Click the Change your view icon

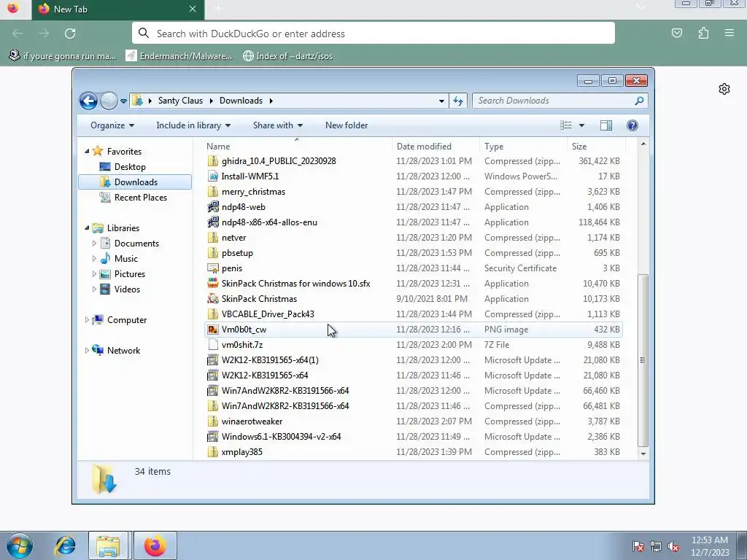(566, 125)
